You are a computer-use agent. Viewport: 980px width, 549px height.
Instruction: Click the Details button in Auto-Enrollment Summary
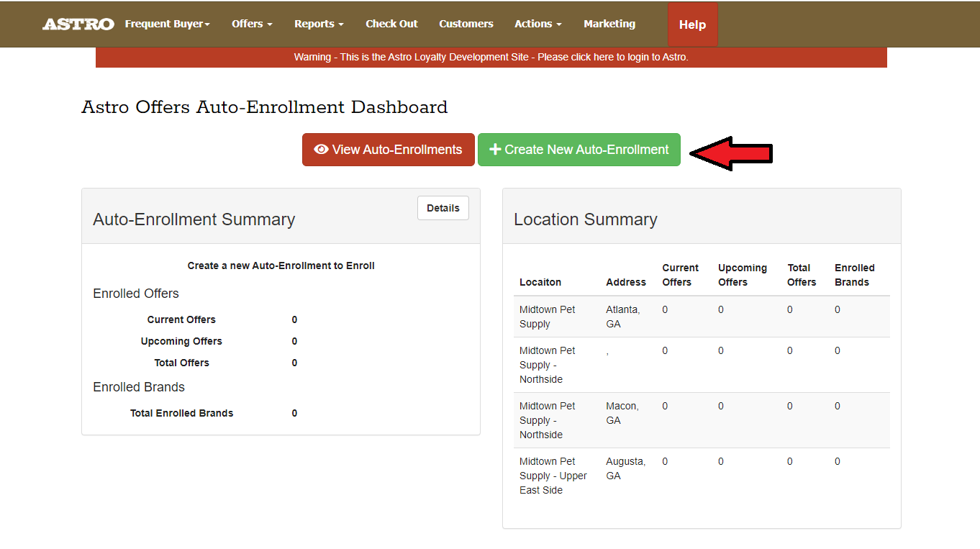443,208
